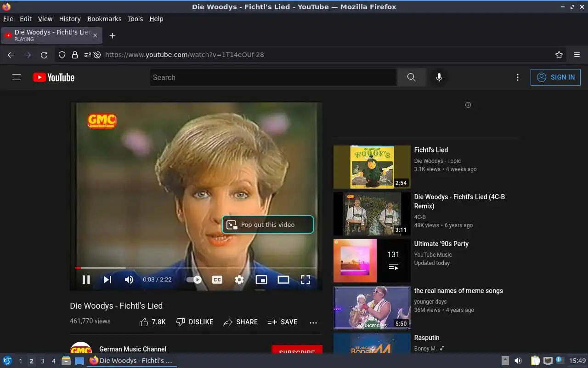This screenshot has width=588, height=368.
Task: Open the real names of meme songs
Action: (458, 291)
